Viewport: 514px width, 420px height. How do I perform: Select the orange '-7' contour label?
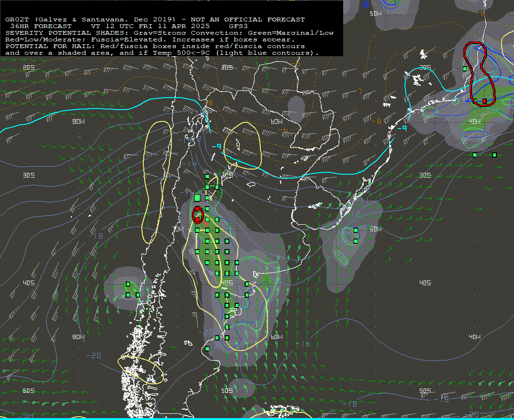(359, 91)
